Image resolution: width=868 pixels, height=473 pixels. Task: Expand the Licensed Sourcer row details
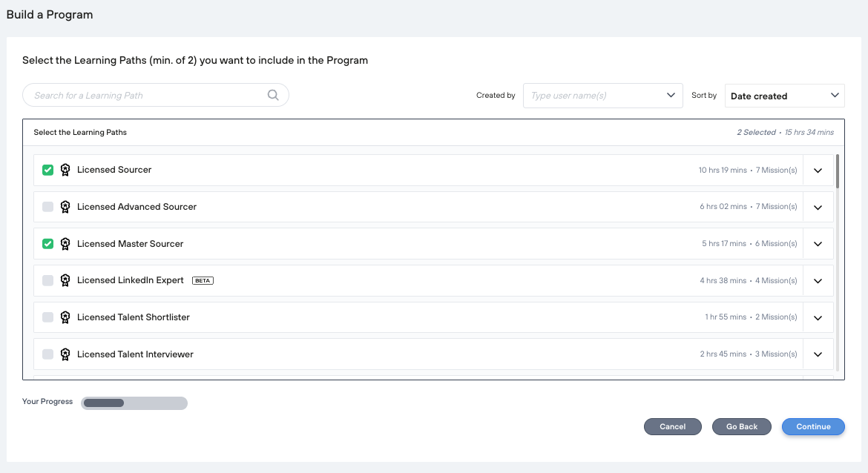pos(818,171)
